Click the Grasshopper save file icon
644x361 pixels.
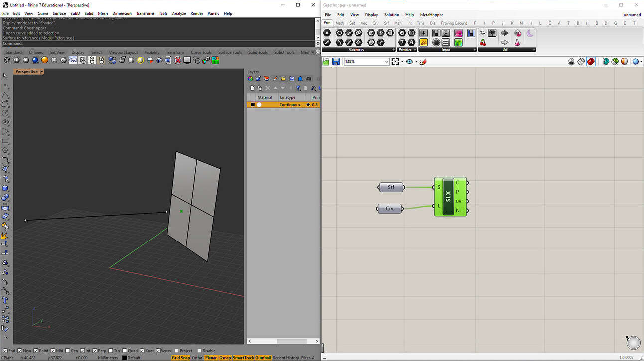coord(336,62)
